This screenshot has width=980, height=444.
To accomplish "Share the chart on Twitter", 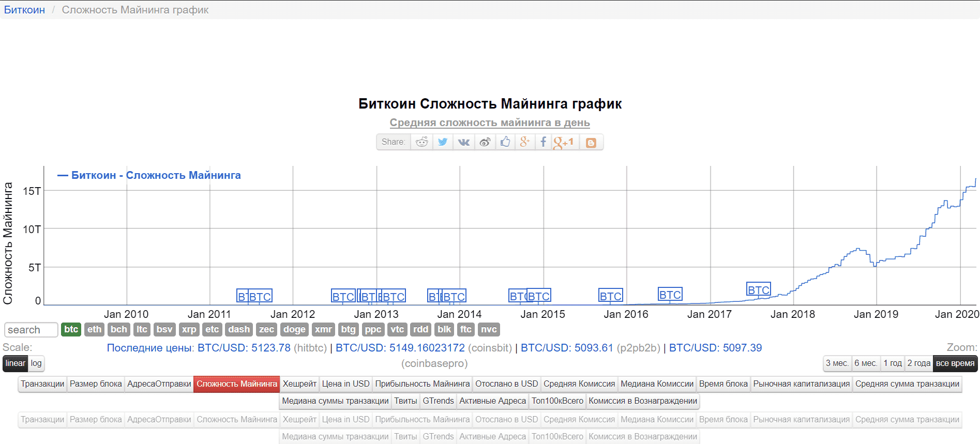I will click(x=443, y=142).
